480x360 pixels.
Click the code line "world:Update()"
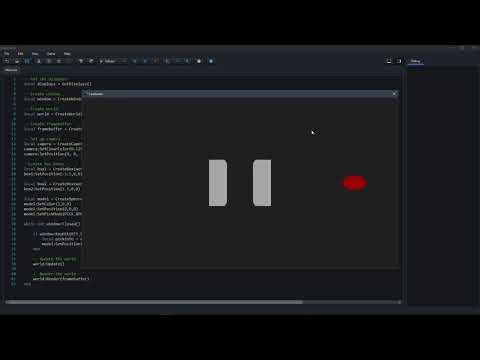[49, 264]
